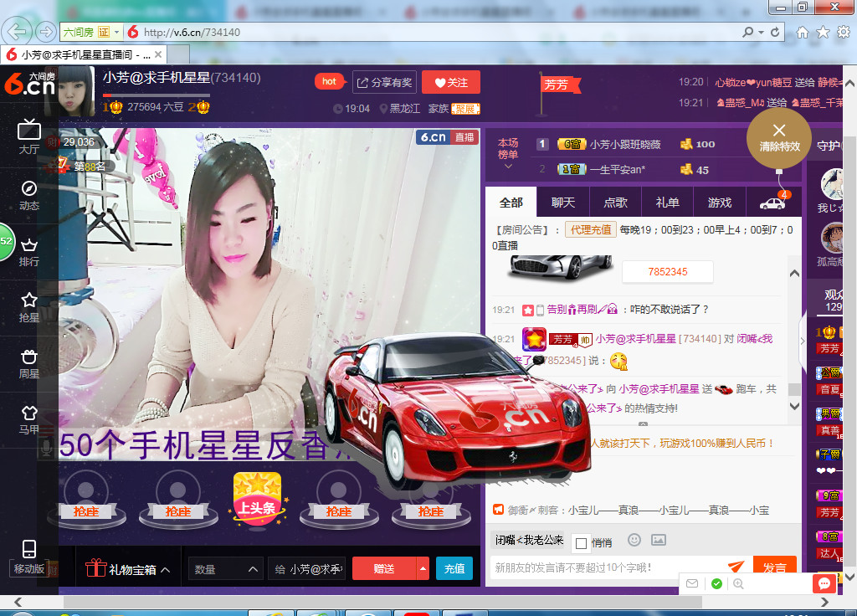Open the search dropdown arrow in address bar
857x616 pixels.
pos(761,33)
